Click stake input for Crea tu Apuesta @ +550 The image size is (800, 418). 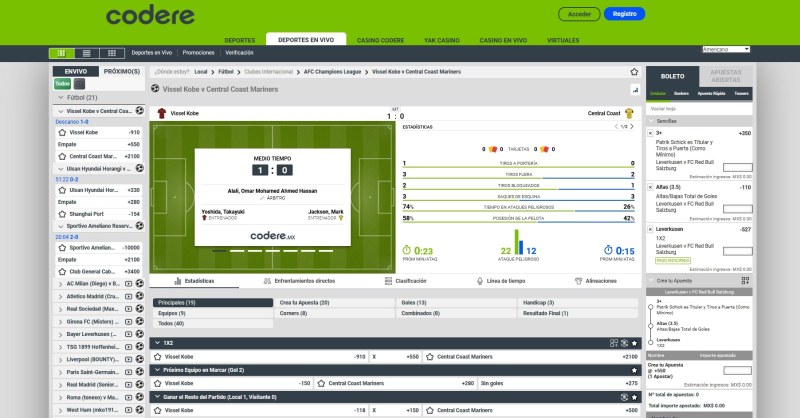pyautogui.click(x=738, y=371)
